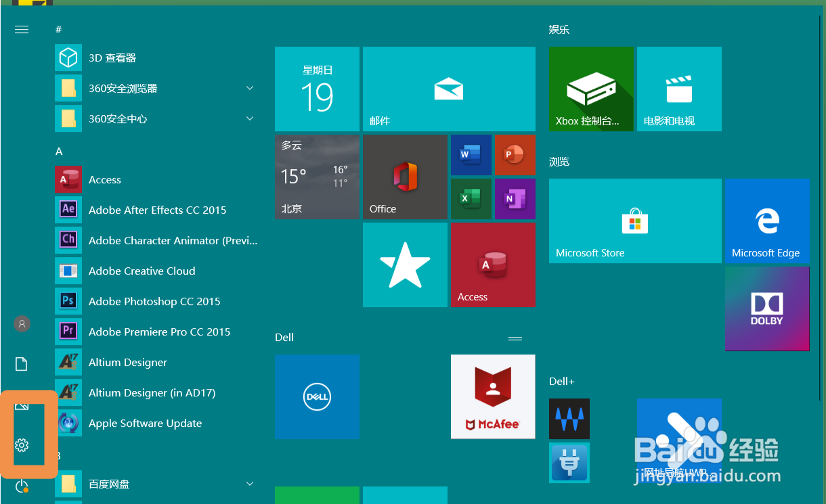Open the Dolby tile
This screenshot has height=504, width=826.
click(767, 309)
